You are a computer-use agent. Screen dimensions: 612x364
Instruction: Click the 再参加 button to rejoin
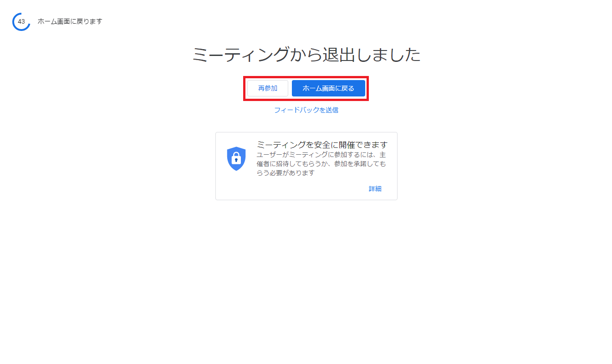click(x=268, y=88)
